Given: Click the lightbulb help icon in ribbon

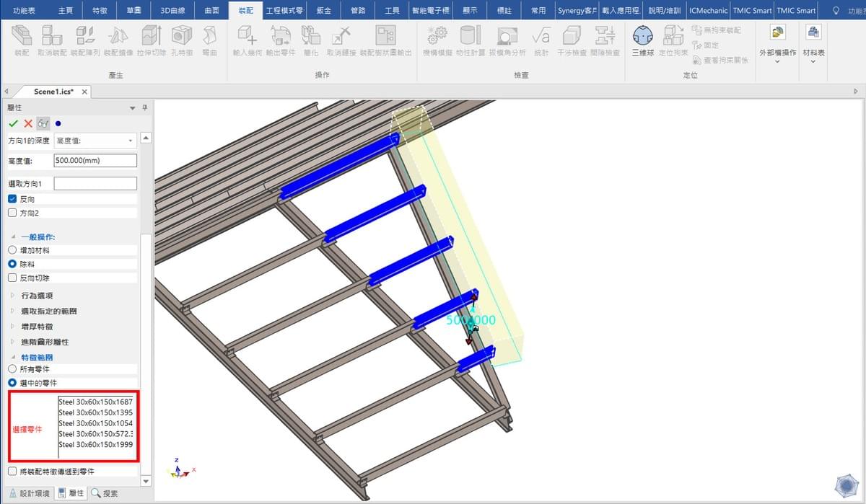Looking at the screenshot, I should pyautogui.click(x=836, y=11).
